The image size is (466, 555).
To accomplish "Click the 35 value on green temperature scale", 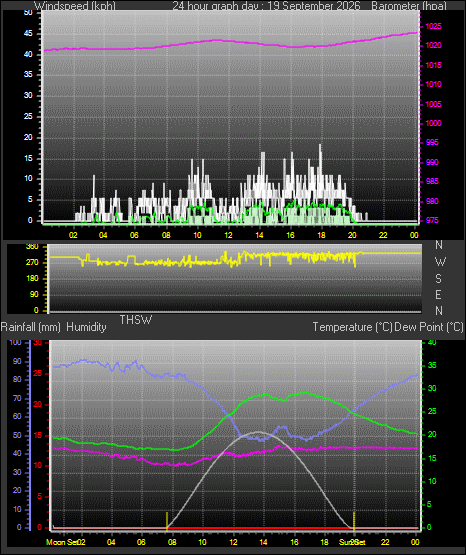I will click(432, 365).
